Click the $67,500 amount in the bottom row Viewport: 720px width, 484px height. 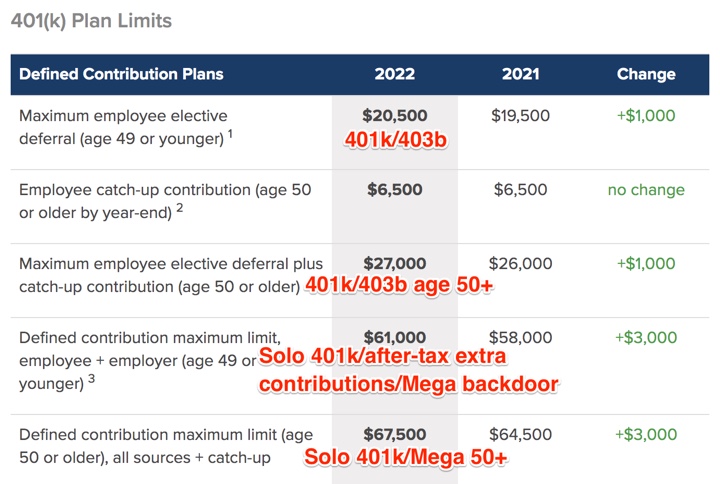click(x=395, y=434)
